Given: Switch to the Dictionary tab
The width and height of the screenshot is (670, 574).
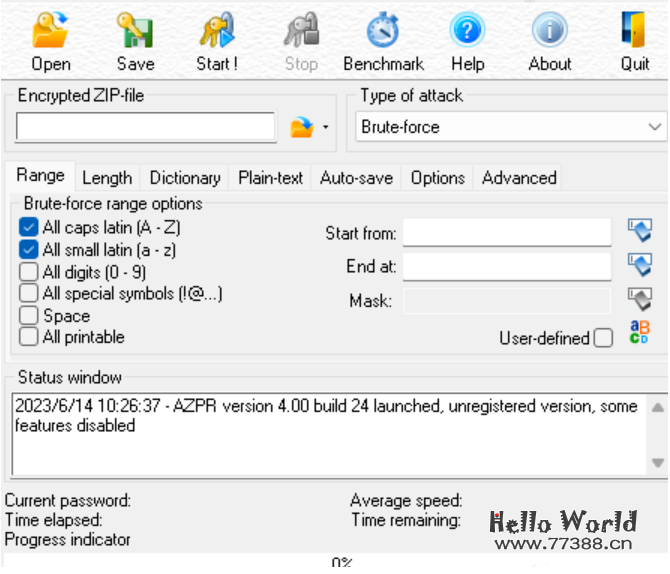Looking at the screenshot, I should pyautogui.click(x=184, y=178).
